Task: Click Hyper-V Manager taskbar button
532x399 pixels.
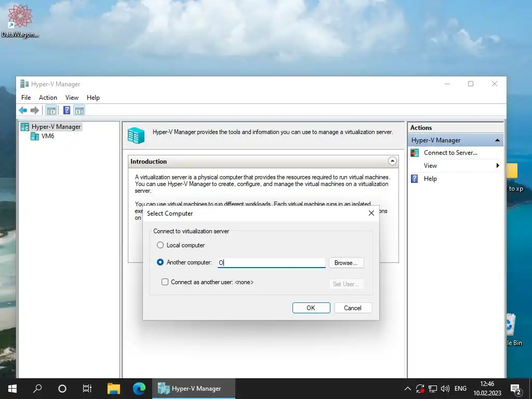Action: (x=194, y=389)
